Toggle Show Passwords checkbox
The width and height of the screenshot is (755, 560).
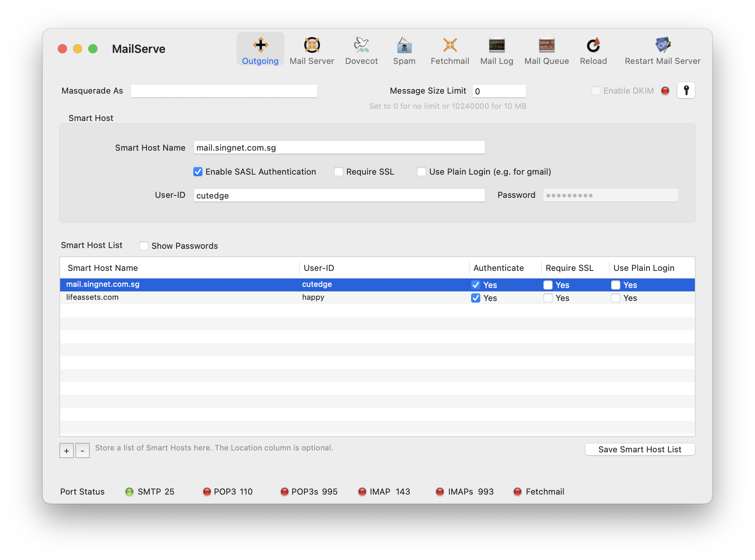(x=144, y=246)
